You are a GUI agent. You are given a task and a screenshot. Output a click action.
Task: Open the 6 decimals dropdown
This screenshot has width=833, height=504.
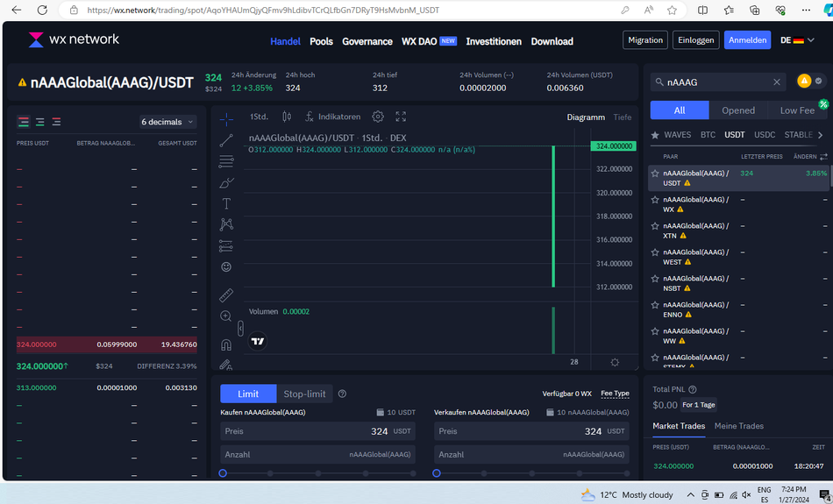click(x=168, y=122)
